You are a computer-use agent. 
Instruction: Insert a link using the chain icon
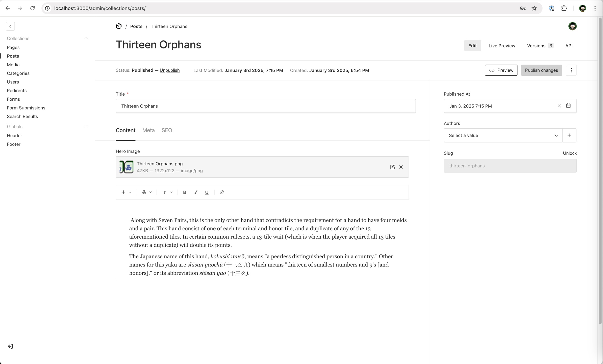[x=222, y=192]
